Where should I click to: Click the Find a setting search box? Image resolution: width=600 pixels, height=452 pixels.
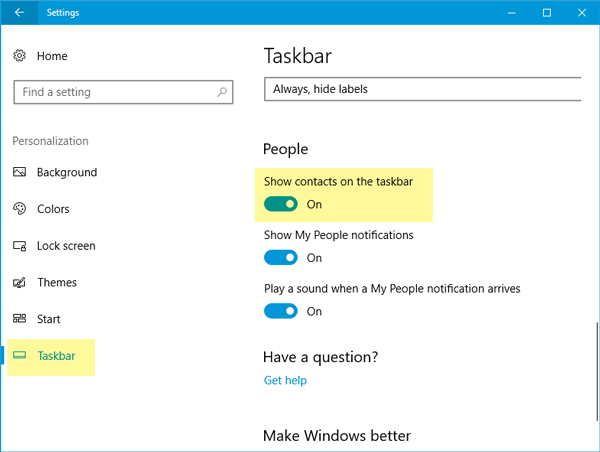pyautogui.click(x=123, y=92)
